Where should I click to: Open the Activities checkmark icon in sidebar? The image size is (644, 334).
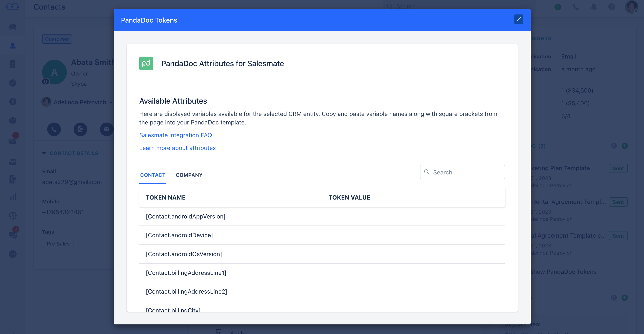point(13,83)
